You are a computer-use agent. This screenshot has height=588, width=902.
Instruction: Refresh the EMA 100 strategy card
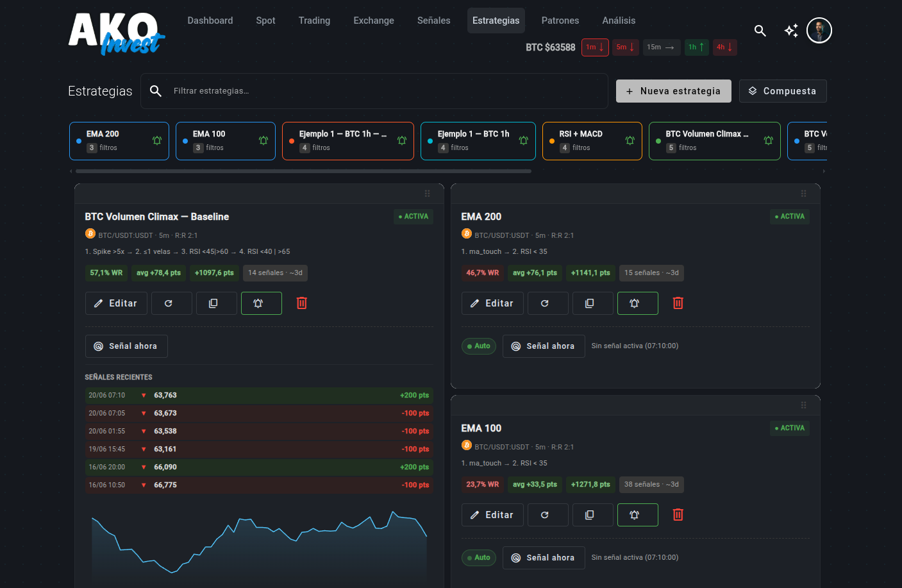[x=548, y=515]
